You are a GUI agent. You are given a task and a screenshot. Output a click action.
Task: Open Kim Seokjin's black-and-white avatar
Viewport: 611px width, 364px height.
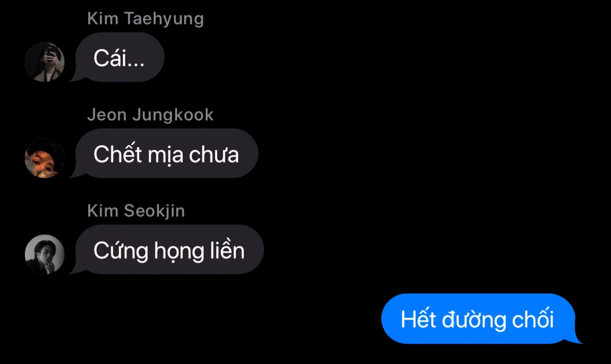[45, 254]
